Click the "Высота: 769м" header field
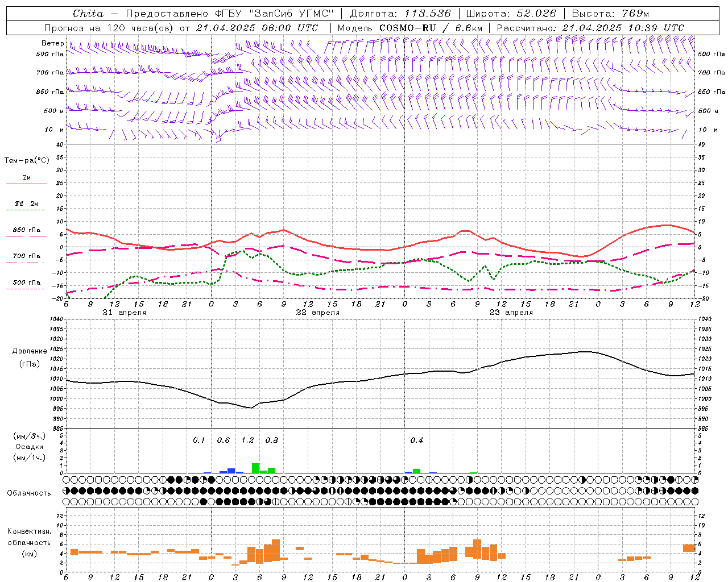Image resolution: width=728 pixels, height=582 pixels. click(610, 14)
